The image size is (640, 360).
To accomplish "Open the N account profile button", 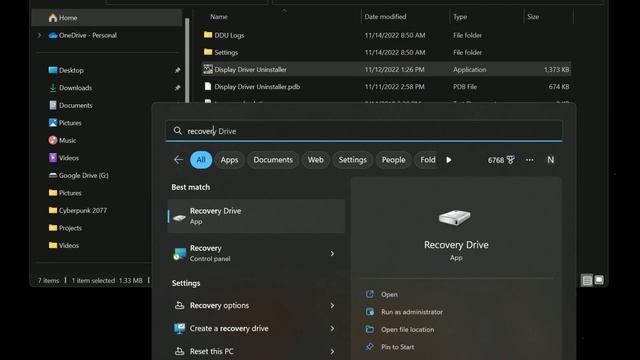I will click(551, 160).
